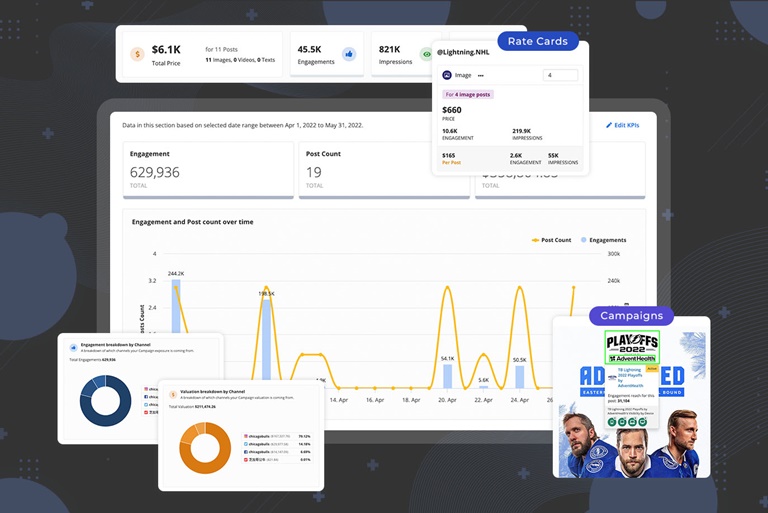This screenshot has height=513, width=768.
Task: Click fourth green device icon in campaign popup
Action: point(642,422)
